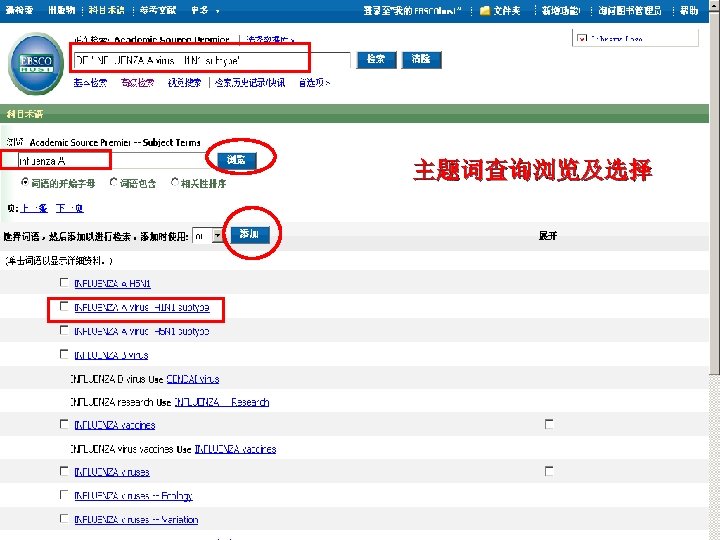Follow INFLUENZA vaccines link after 'virus vaccines Use'
This screenshot has width=720, height=540.
click(236, 449)
